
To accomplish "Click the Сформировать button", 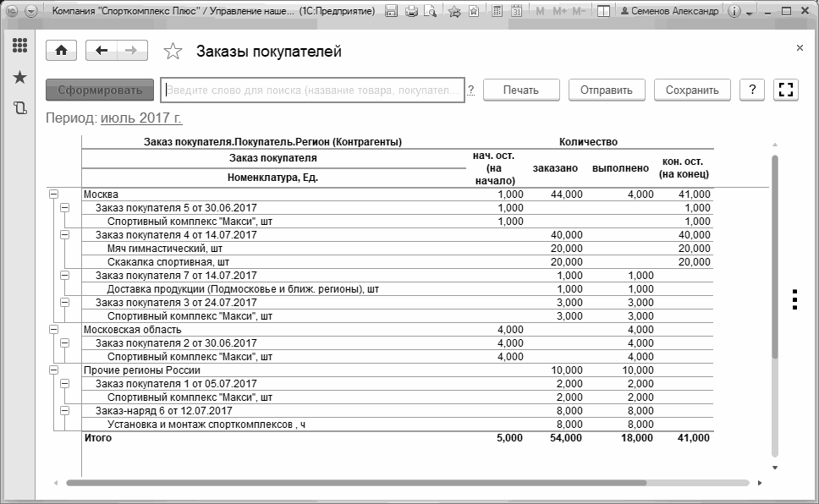I will click(x=100, y=90).
